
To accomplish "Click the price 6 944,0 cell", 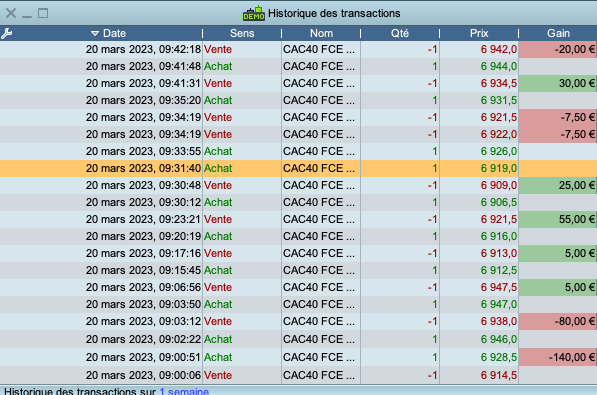I will click(479, 66).
